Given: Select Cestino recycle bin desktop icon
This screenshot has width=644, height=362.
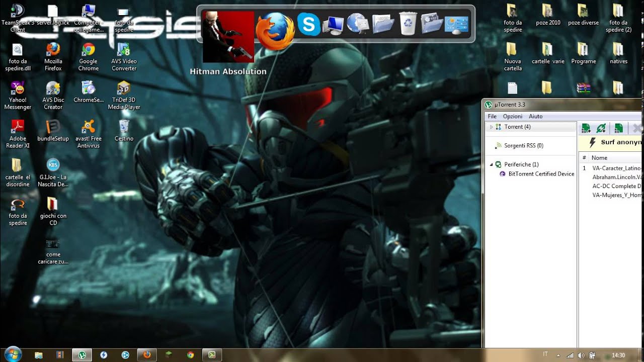Looking at the screenshot, I should point(124,131).
